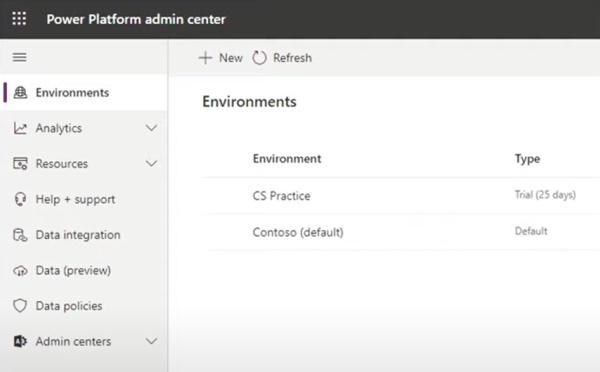Open Data (preview) section

pyautogui.click(x=83, y=271)
